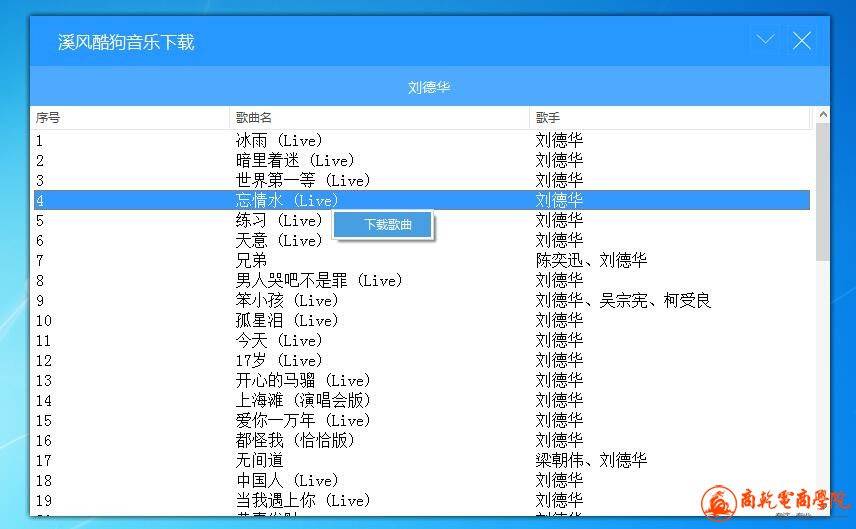This screenshot has width=856, height=529.
Task: Choose 下载歌曲 from the context menu
Action: click(x=383, y=224)
